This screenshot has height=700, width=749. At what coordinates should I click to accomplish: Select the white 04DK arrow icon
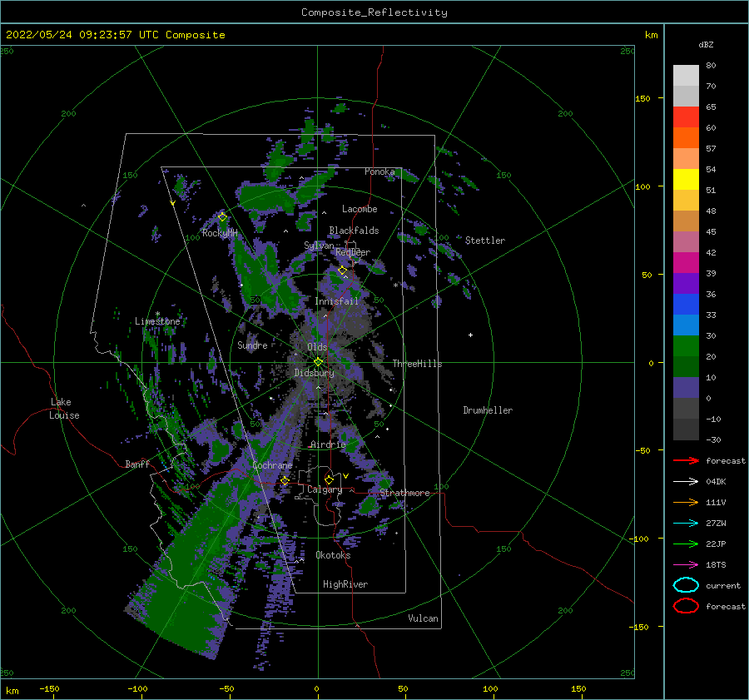[686, 482]
